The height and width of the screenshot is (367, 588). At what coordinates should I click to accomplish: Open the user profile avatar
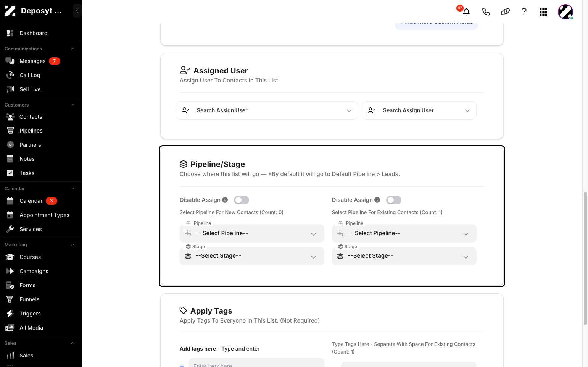click(565, 12)
